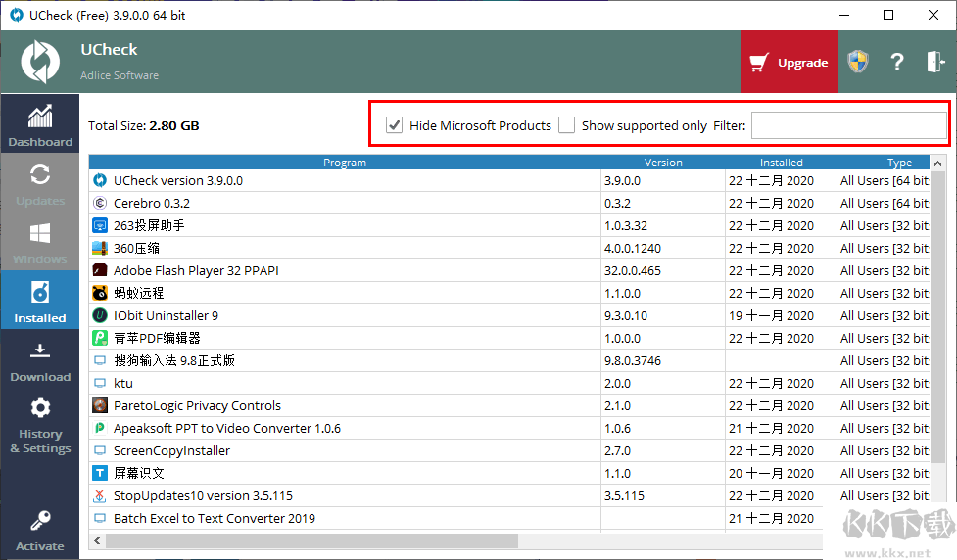Viewport: 957px width, 560px height.
Task: Click the shield icon in header
Action: [858, 62]
